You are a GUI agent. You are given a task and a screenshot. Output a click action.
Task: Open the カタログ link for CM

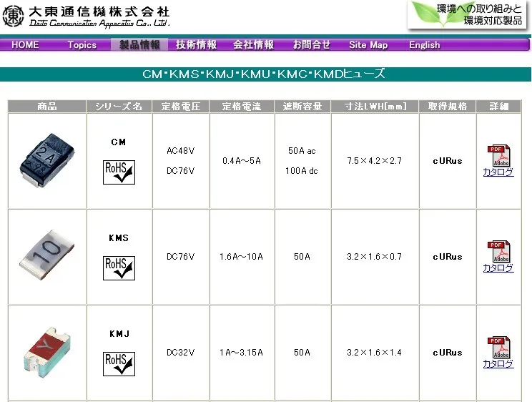click(498, 172)
